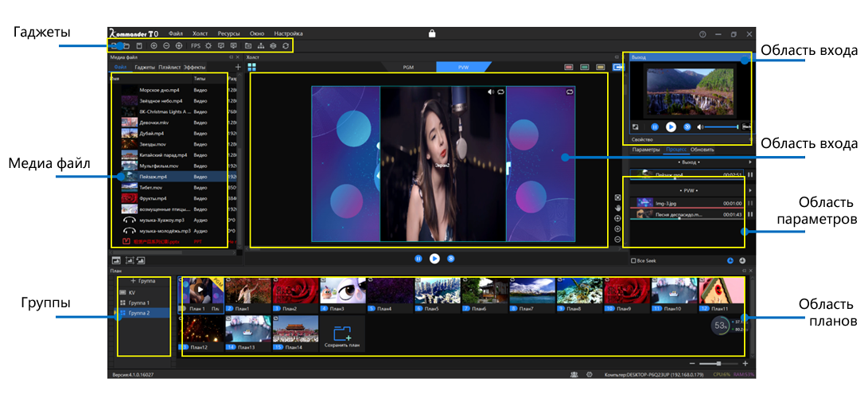Click the minus-circle zoom out toolbar icon

pos(166,46)
